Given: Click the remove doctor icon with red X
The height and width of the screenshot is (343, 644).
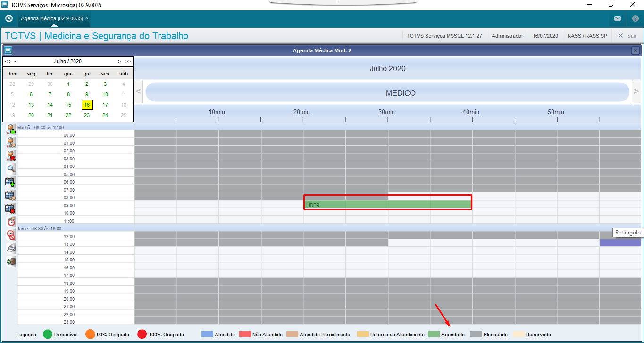Looking at the screenshot, I should click(x=11, y=156).
